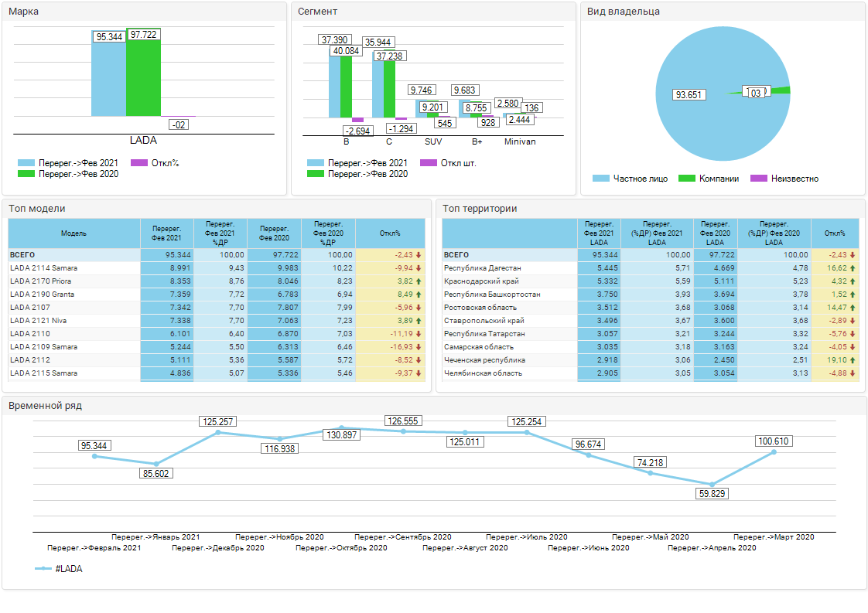Click red down arrow in Ставропольский край row
Viewport: 868px width, 613px height.
(x=853, y=321)
